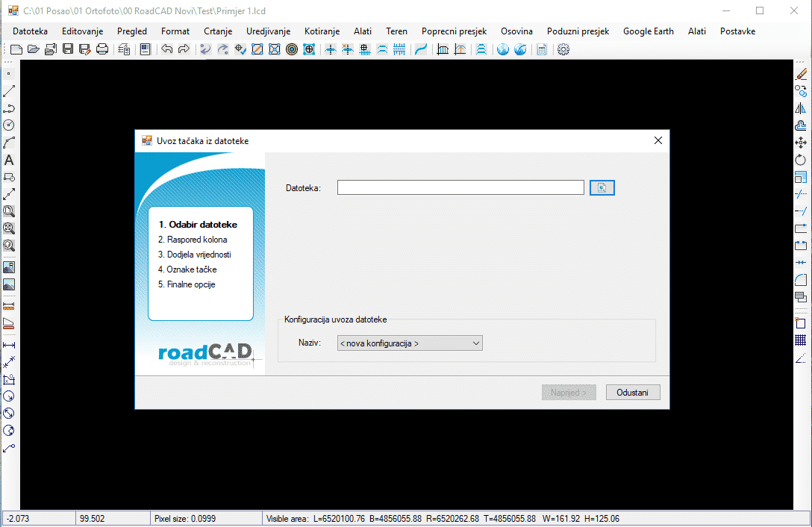Select the Line drawing tool in left toolbar
This screenshot has height=527, width=812.
pyautogui.click(x=9, y=91)
